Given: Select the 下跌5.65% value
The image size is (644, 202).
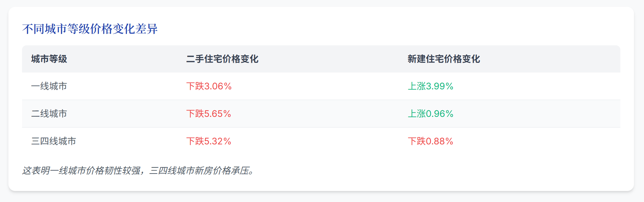Looking at the screenshot, I should [x=209, y=114].
